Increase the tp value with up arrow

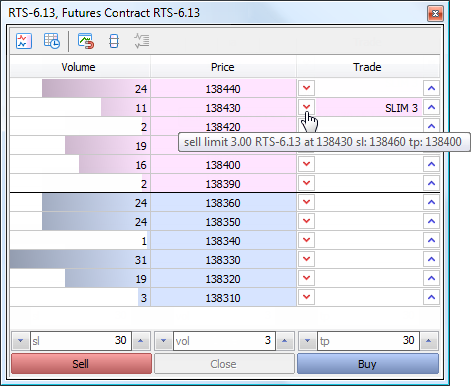429,341
